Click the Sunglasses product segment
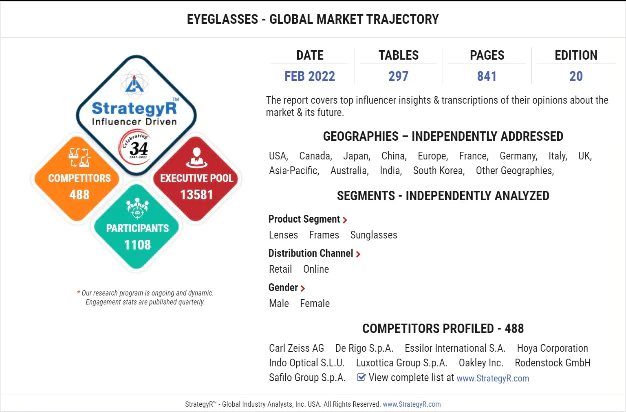The width and height of the screenshot is (626, 412). (374, 235)
